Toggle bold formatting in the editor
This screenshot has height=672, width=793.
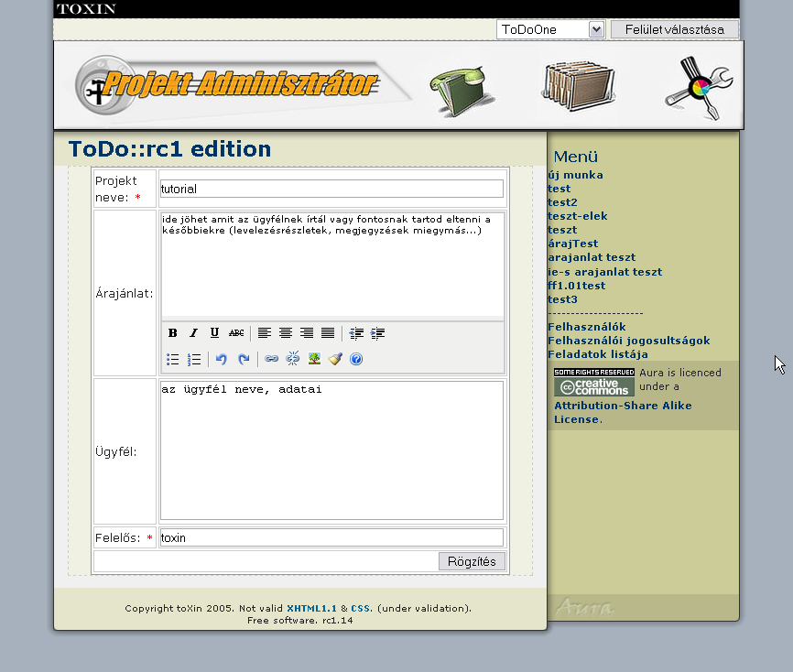(x=173, y=333)
